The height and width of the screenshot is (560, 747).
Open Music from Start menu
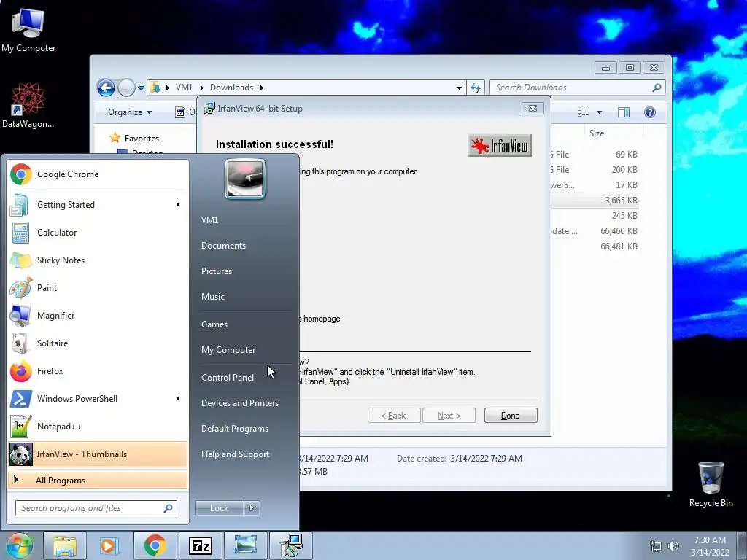point(213,297)
